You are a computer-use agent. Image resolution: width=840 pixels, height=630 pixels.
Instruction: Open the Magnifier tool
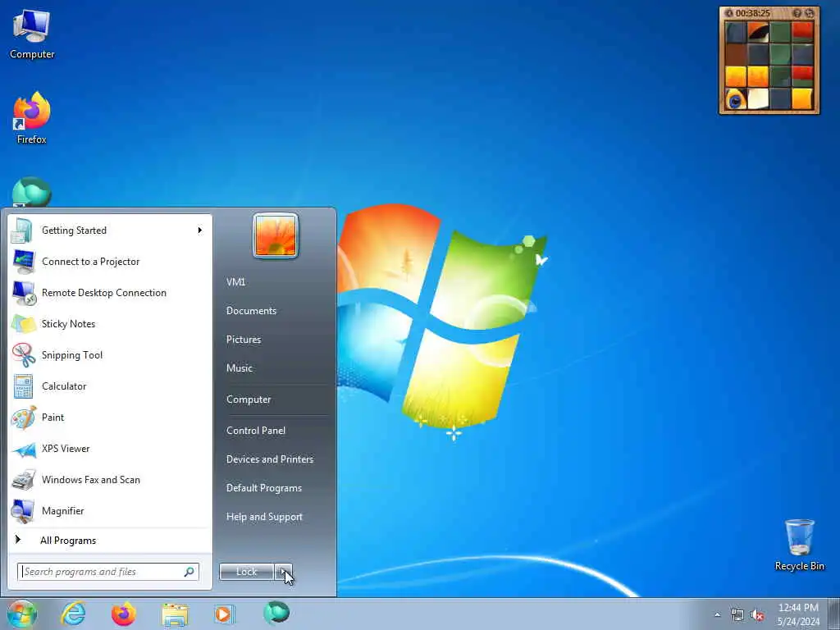(110, 510)
